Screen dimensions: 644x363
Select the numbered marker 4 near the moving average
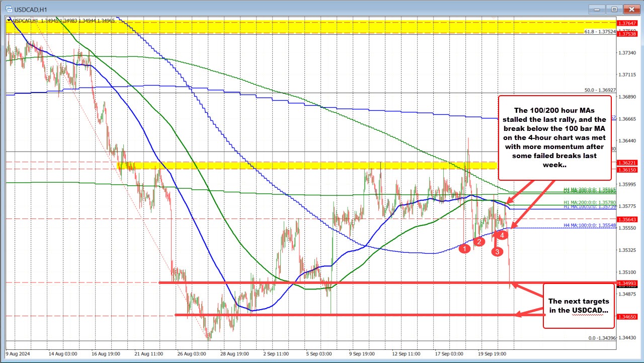point(502,234)
